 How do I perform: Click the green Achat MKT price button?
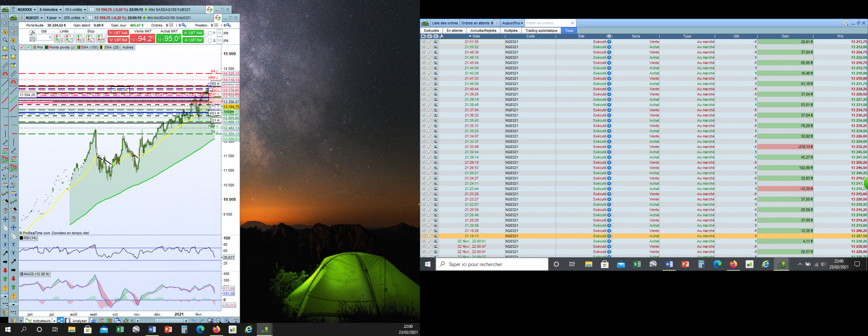pyautogui.click(x=169, y=39)
